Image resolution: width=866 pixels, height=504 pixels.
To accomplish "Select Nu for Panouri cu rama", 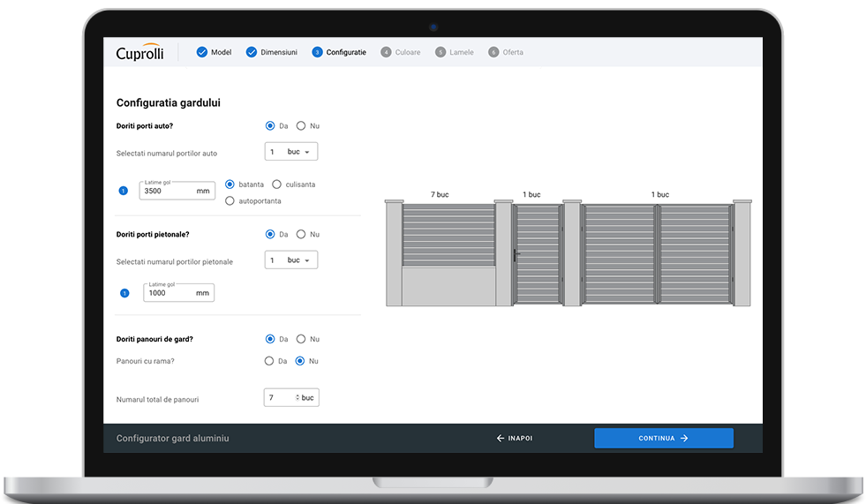I will 300,361.
